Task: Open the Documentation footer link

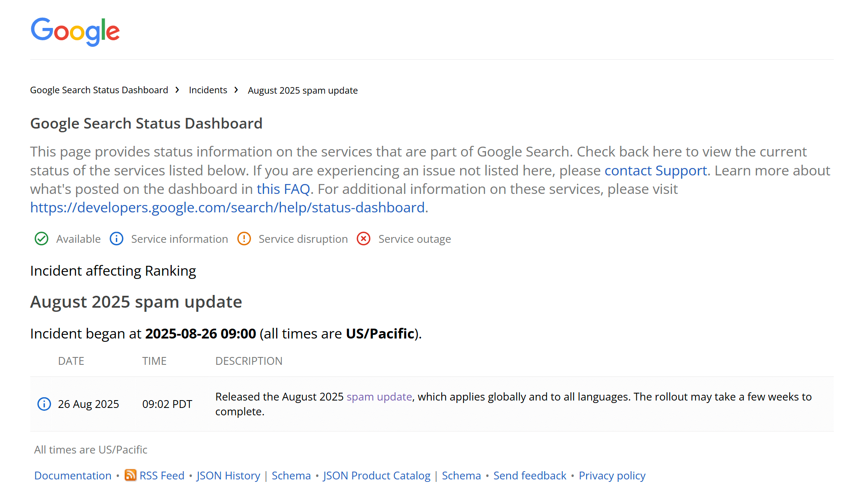Action: point(72,475)
